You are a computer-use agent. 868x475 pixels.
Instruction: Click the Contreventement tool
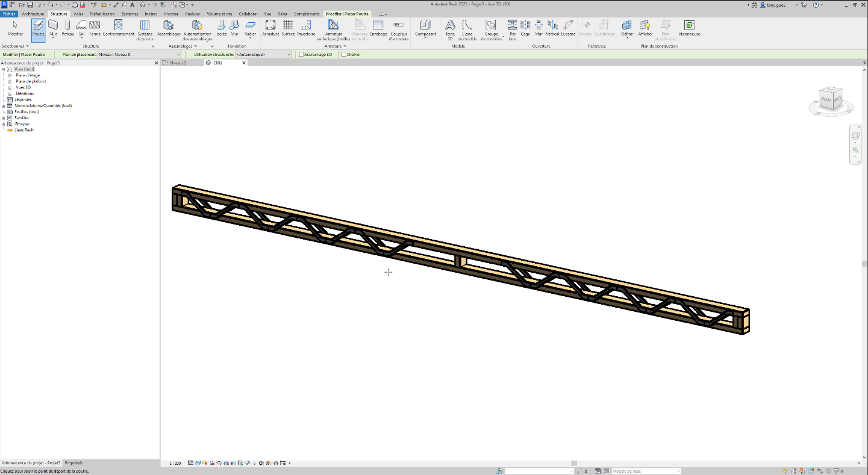tap(118, 27)
